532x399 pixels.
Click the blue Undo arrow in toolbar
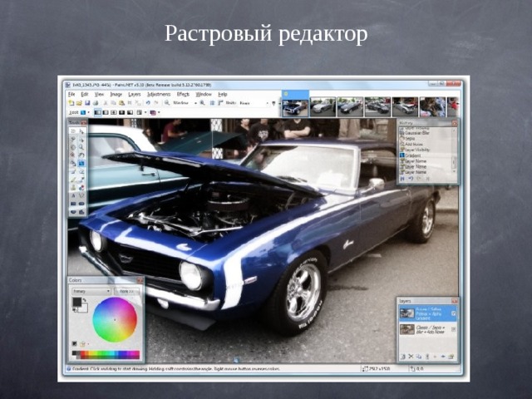pyautogui.click(x=148, y=103)
